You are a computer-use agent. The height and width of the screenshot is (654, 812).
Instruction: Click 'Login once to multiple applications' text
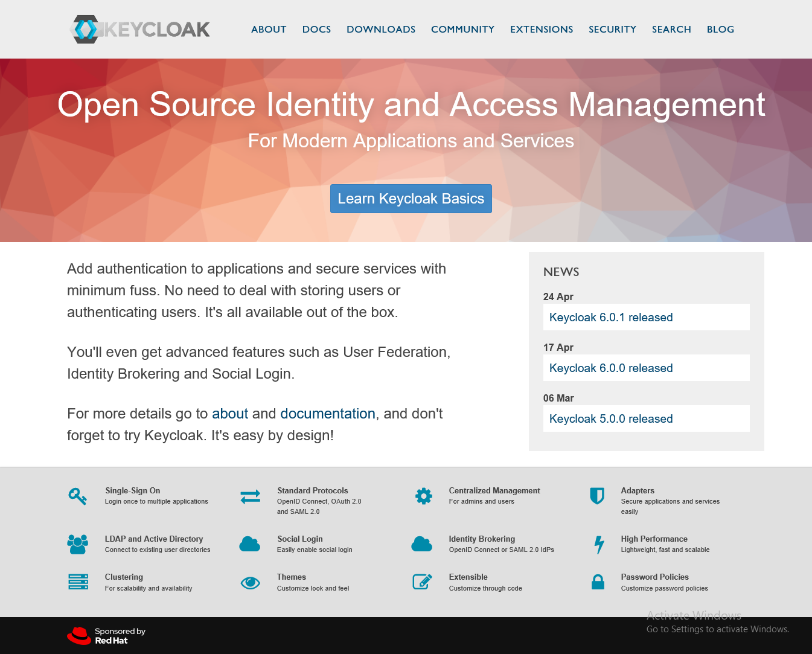pos(156,501)
